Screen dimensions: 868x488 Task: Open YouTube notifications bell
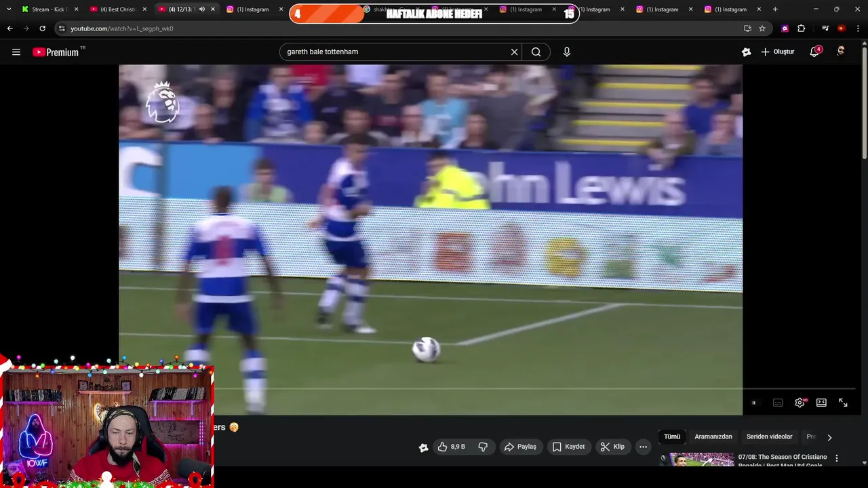[814, 52]
